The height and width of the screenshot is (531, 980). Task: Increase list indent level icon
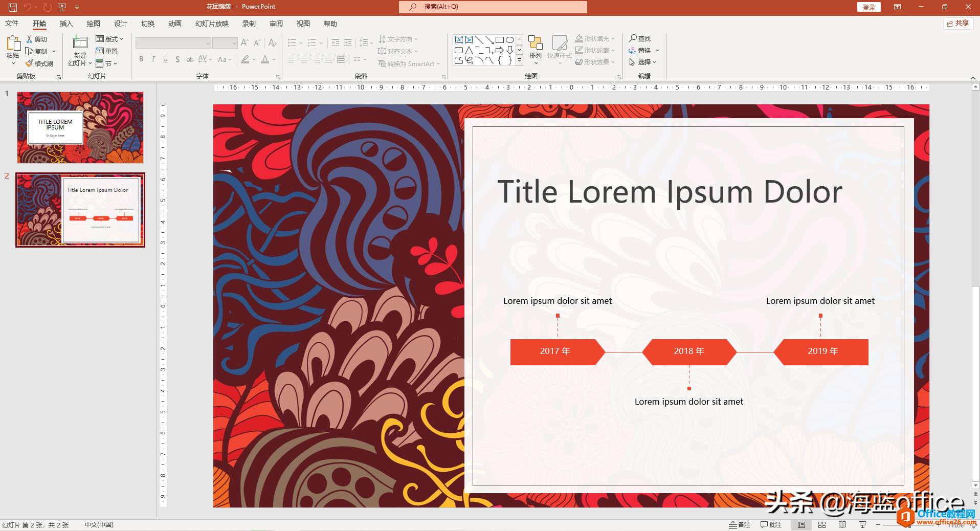click(x=348, y=43)
